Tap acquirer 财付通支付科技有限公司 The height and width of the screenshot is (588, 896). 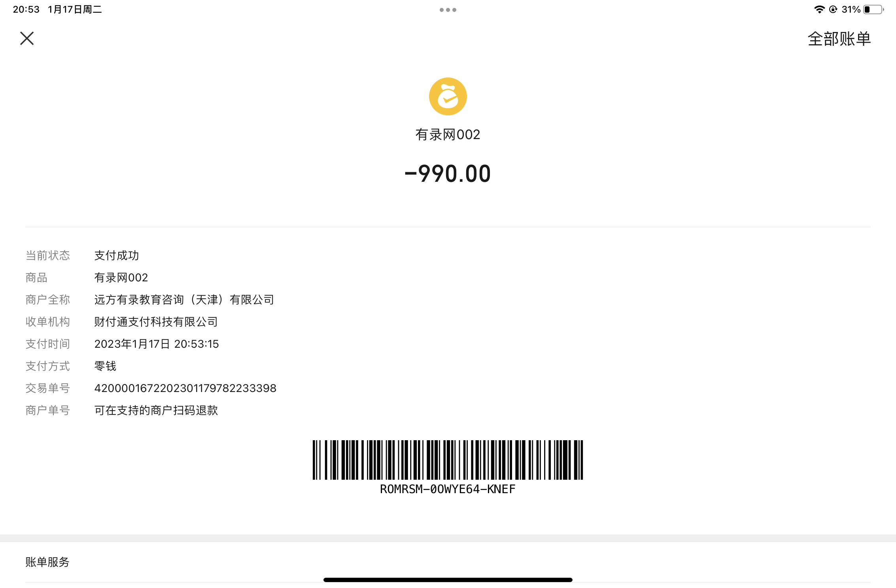tap(156, 322)
